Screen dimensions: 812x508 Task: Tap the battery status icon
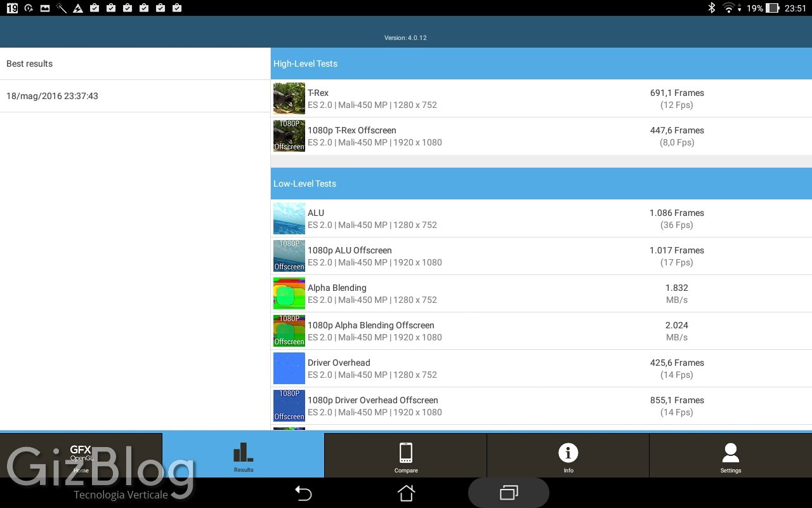click(x=772, y=8)
